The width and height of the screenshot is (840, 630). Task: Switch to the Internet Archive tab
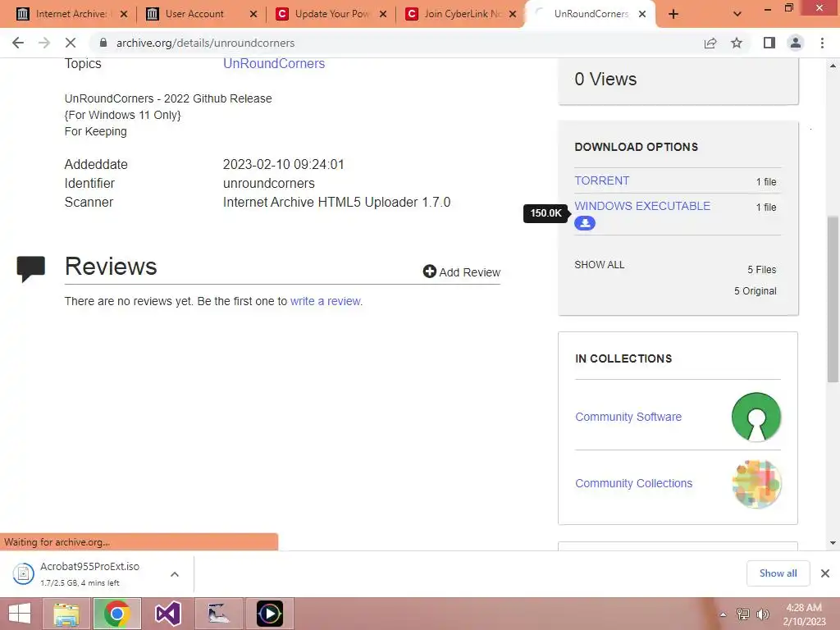[71, 14]
